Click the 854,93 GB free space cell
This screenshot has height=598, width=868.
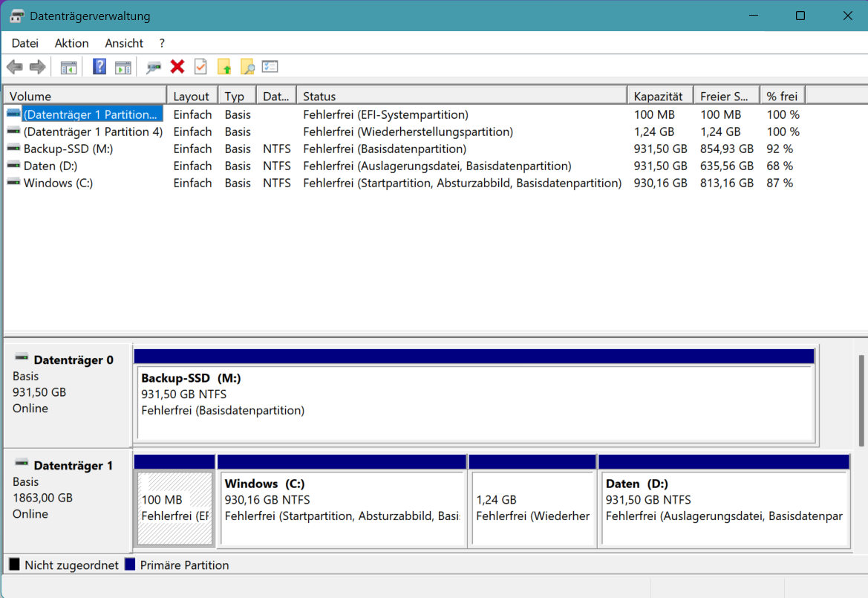[x=726, y=149]
